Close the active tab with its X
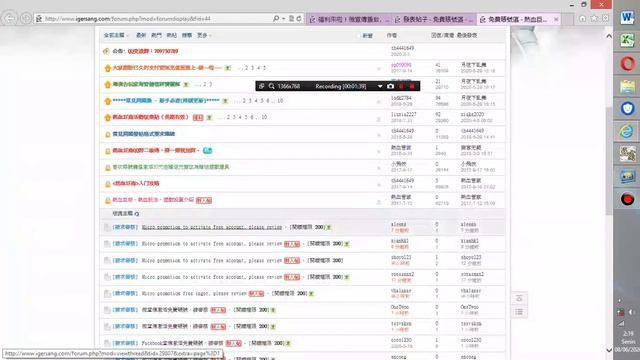Image resolution: width=640 pixels, height=360 pixels. (556, 19)
